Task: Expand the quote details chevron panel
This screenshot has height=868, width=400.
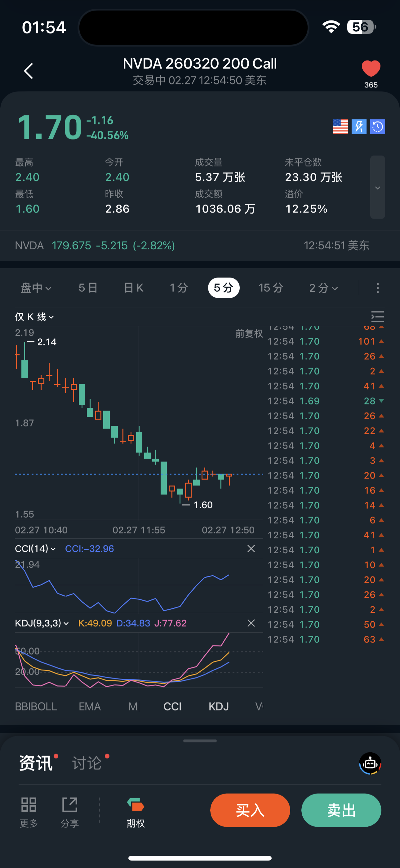Action: tap(377, 187)
